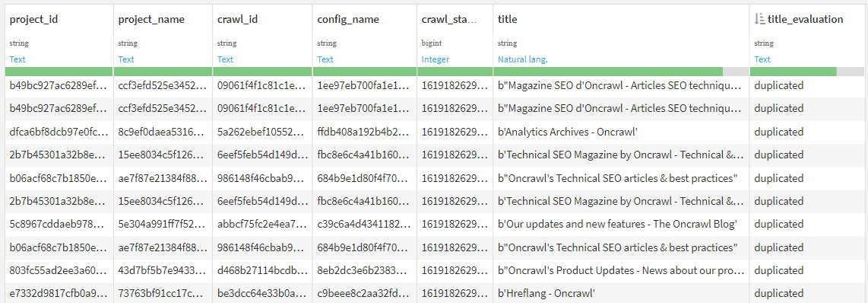Screen dimensions: 868x303
Task: Click the validity bar of title_evaluation column
Action: click(806, 72)
